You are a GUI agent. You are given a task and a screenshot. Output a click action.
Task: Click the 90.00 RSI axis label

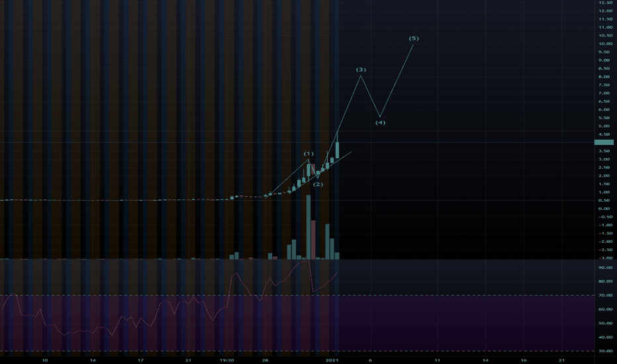tap(606, 267)
